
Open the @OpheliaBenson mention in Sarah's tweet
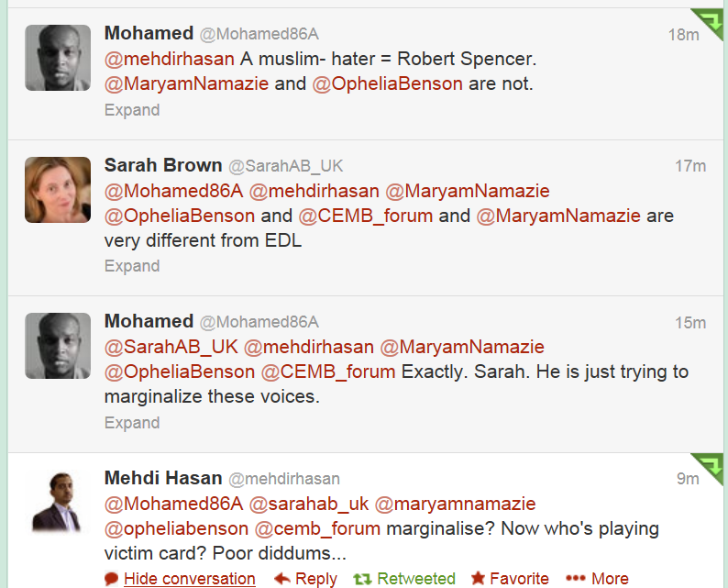click(x=180, y=216)
